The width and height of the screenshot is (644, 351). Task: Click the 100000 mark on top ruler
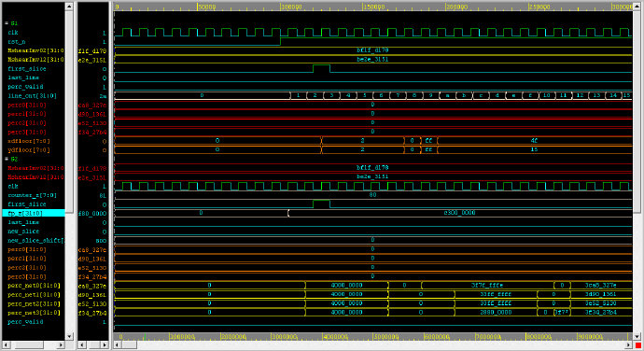click(291, 7)
